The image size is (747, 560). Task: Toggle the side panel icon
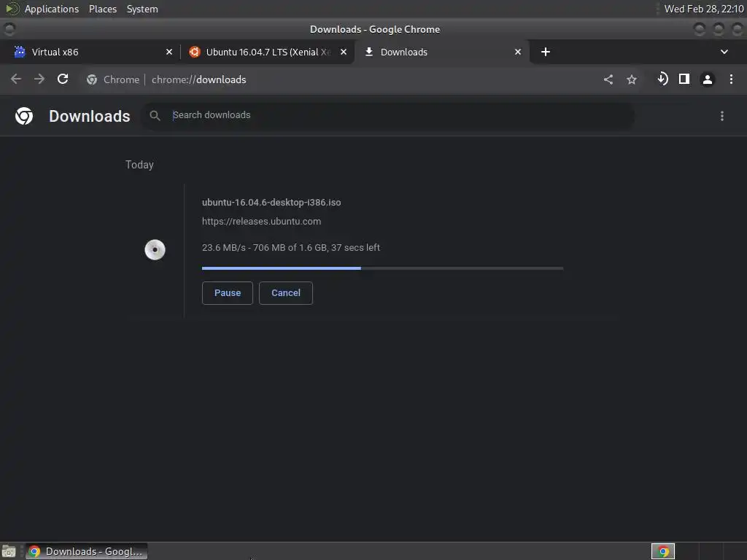pos(684,79)
